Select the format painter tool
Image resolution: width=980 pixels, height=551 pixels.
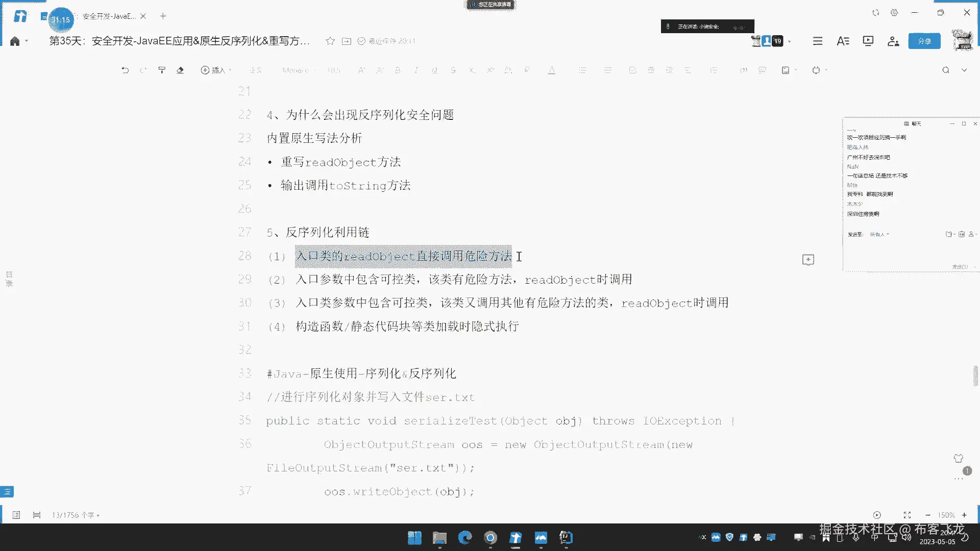tap(162, 70)
